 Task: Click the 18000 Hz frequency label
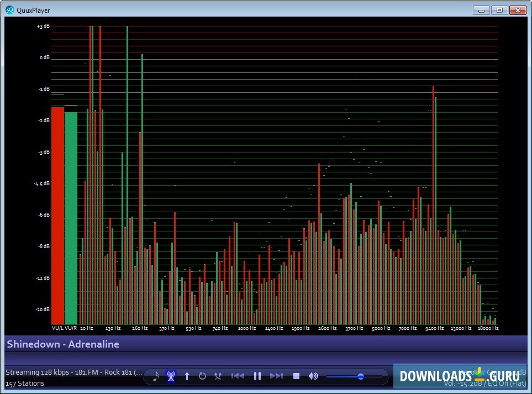[488, 328]
